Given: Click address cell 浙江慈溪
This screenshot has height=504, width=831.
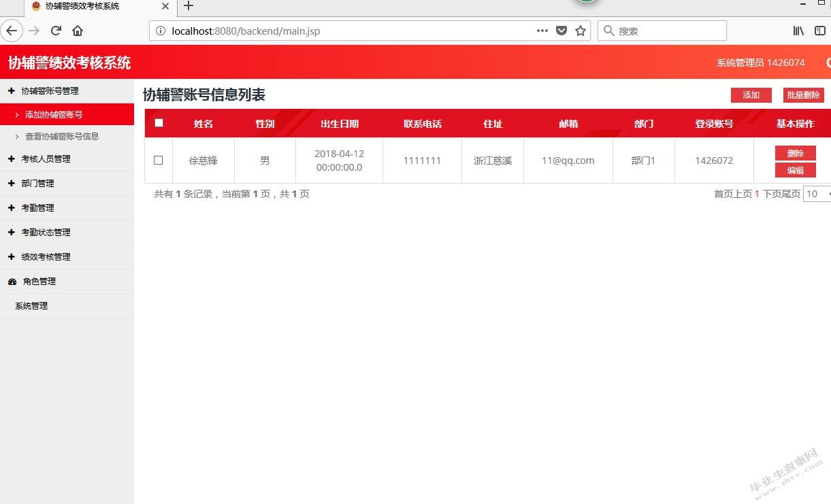Looking at the screenshot, I should point(493,161).
